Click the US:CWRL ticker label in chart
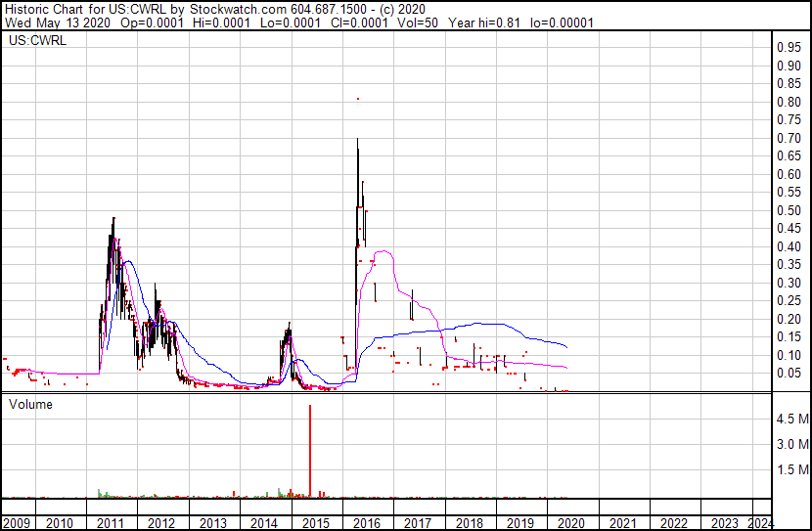Viewport: 812px width, 531px height. (35, 41)
